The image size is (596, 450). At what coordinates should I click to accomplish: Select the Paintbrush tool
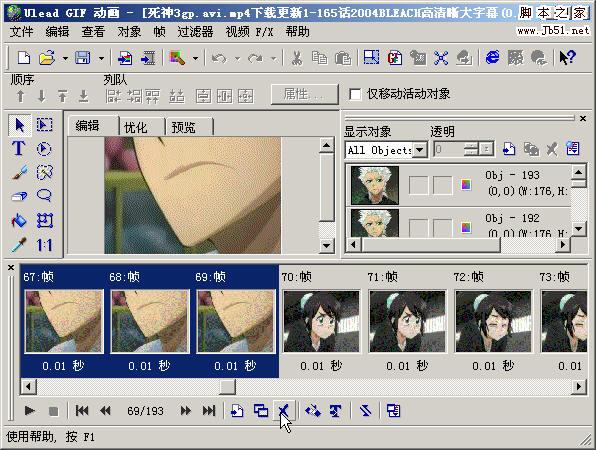(x=19, y=172)
